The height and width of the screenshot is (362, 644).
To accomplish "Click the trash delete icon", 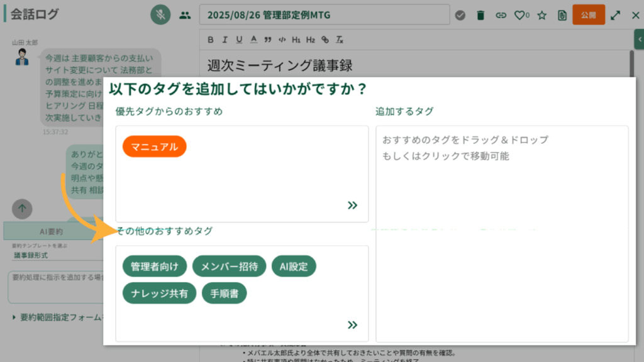I will click(480, 15).
